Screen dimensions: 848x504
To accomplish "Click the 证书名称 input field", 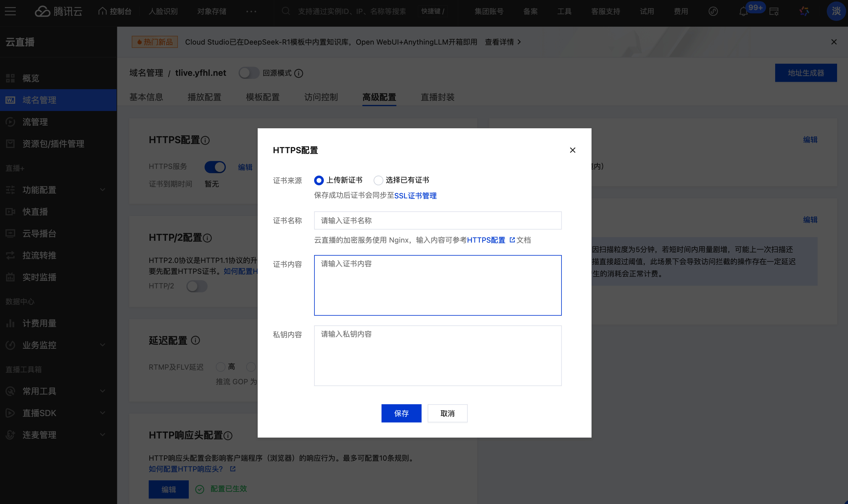I will (x=437, y=221).
